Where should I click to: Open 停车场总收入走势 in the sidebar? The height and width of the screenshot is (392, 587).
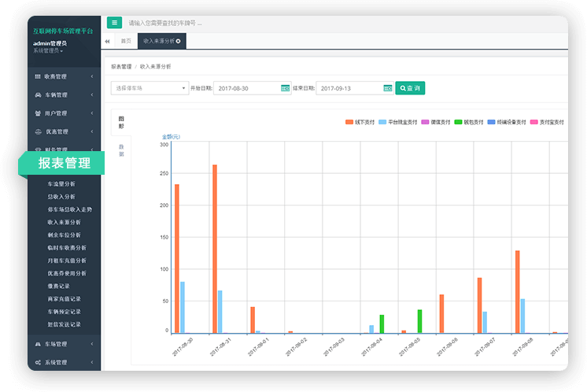69,209
